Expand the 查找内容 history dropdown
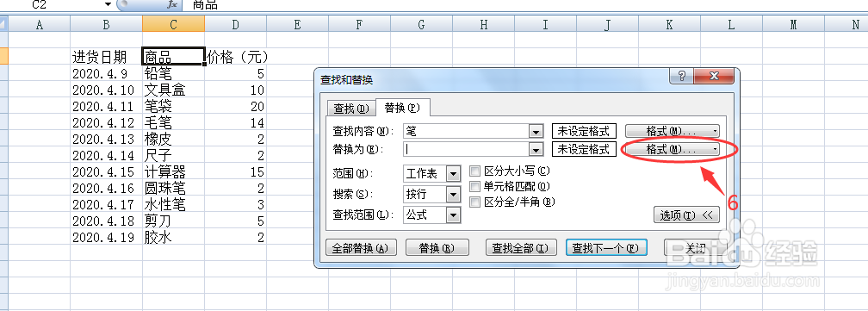 536,132
